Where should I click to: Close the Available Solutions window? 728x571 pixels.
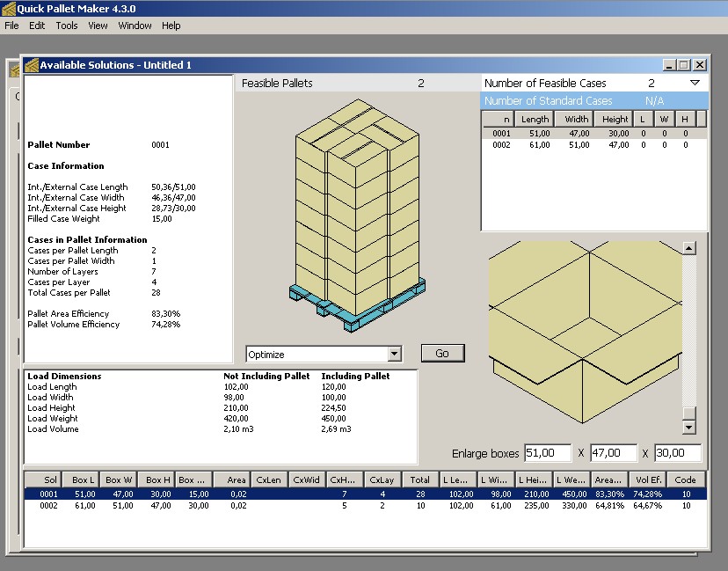click(x=700, y=65)
